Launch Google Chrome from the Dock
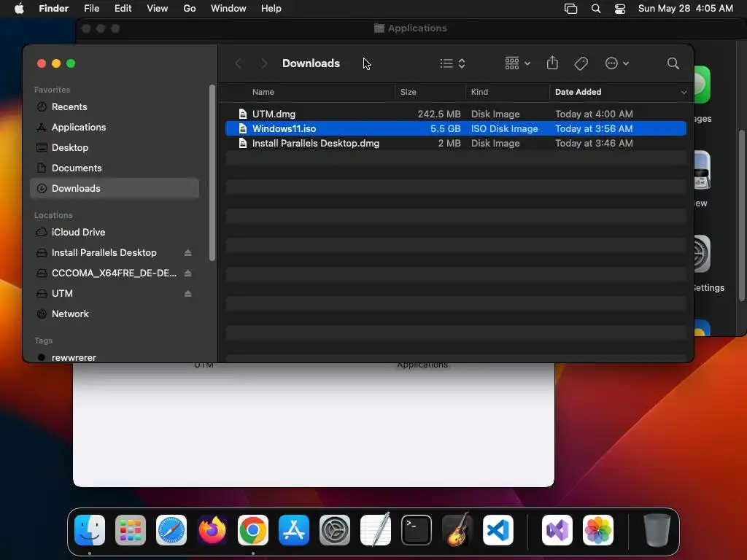 pos(253,530)
